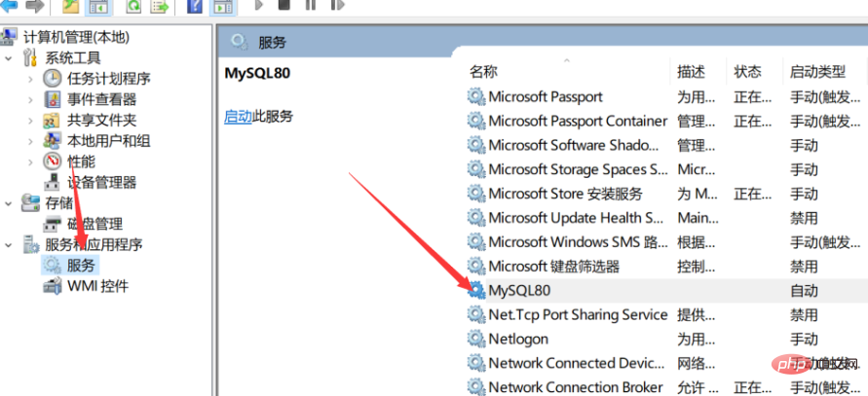868x396 pixels.
Task: Expand the 性能 node arrow
Action: 30,162
